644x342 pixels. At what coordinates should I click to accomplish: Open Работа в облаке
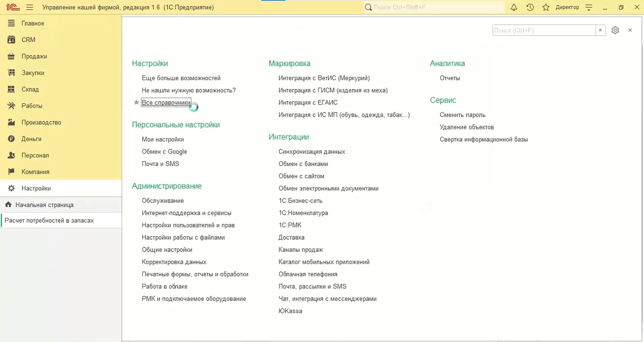tap(165, 286)
